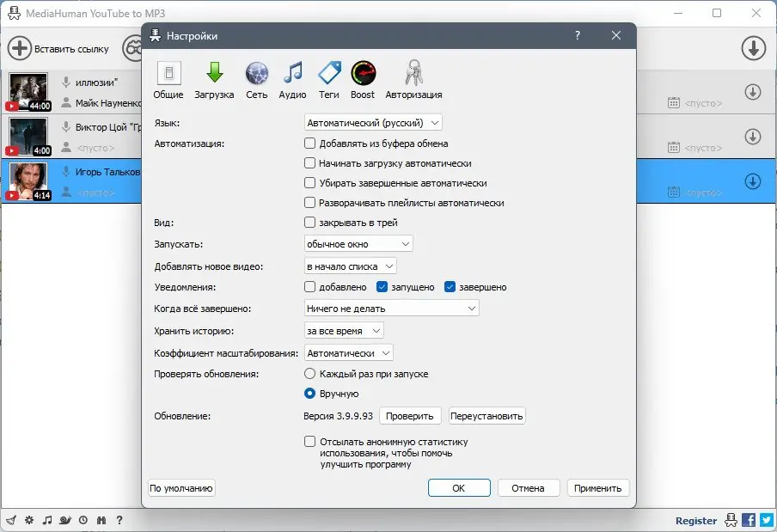Click the music note icon in bottom bar
The image size is (777, 532).
tap(47, 520)
